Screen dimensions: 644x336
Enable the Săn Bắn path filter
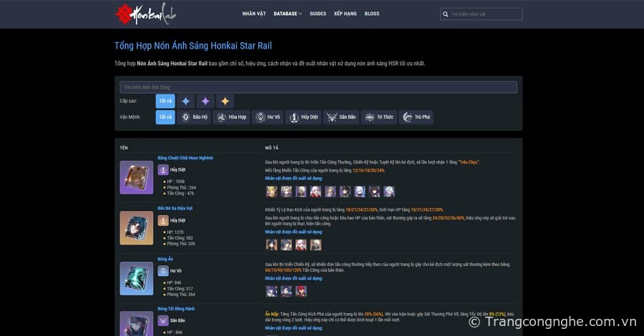(341, 117)
